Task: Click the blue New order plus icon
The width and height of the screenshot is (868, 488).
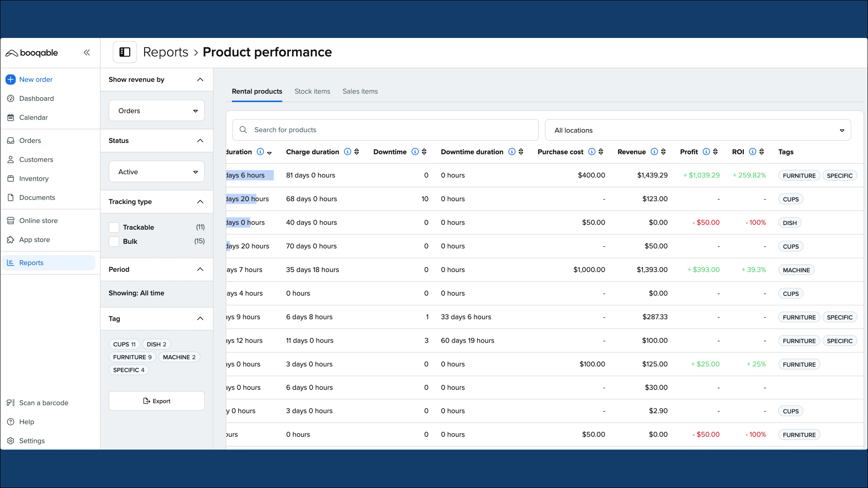Action: 10,80
